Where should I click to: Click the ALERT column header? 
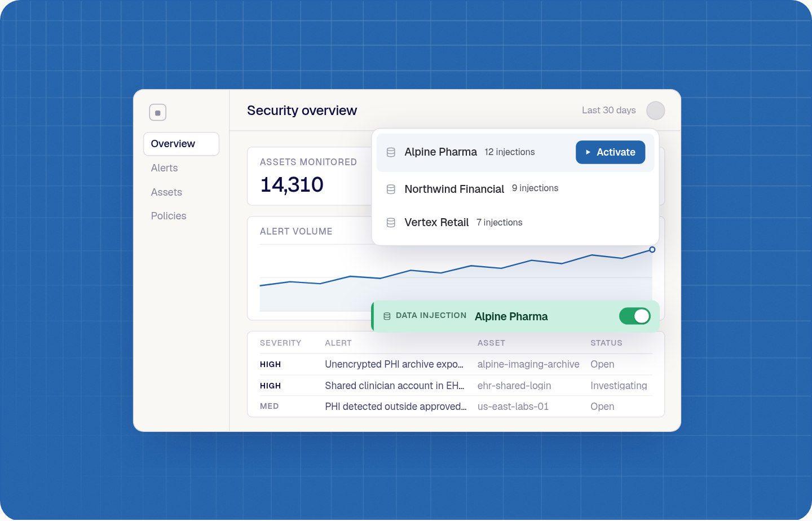(338, 343)
